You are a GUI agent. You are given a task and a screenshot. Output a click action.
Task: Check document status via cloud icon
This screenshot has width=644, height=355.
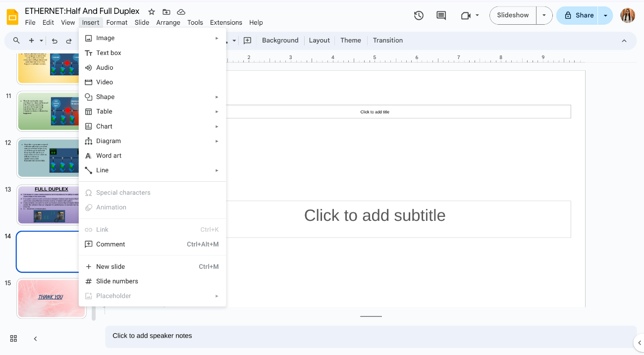click(x=181, y=11)
